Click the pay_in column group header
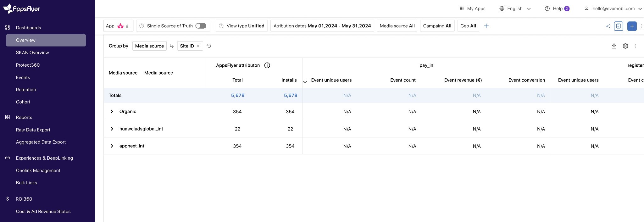Viewport: 644px width, 222px height. coord(426,65)
